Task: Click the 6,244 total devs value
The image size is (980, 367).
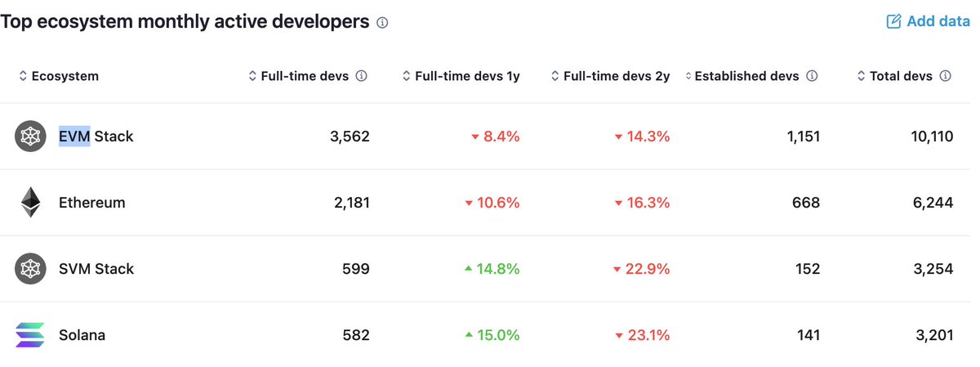Action: click(934, 203)
